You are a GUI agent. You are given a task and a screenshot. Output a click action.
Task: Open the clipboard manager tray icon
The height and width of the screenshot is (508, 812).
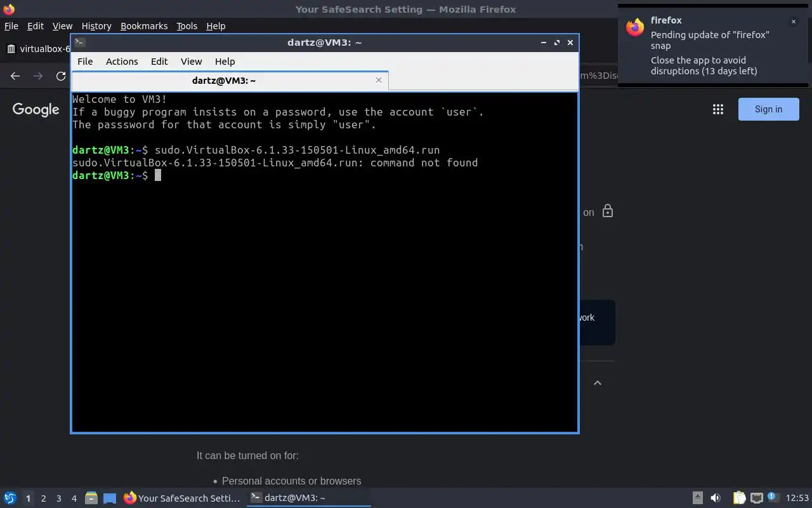[739, 498]
